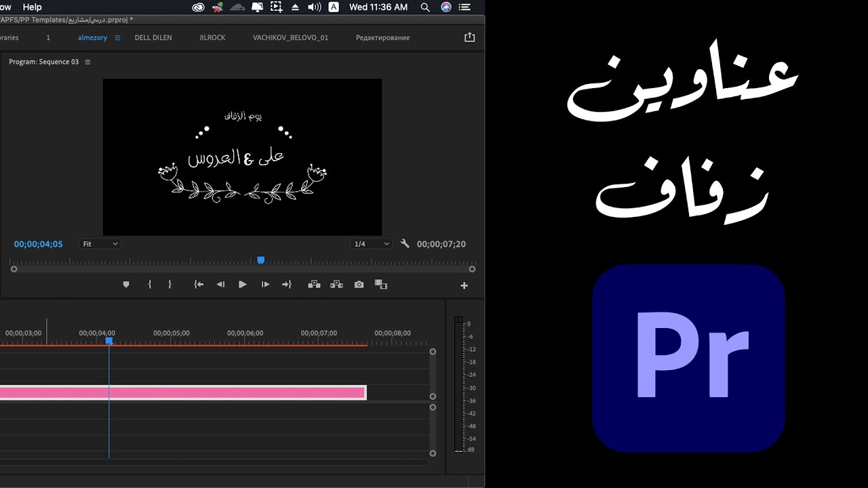Click duration timecode 00;00;07;20
Screen dimensions: 868x488
coord(441,244)
